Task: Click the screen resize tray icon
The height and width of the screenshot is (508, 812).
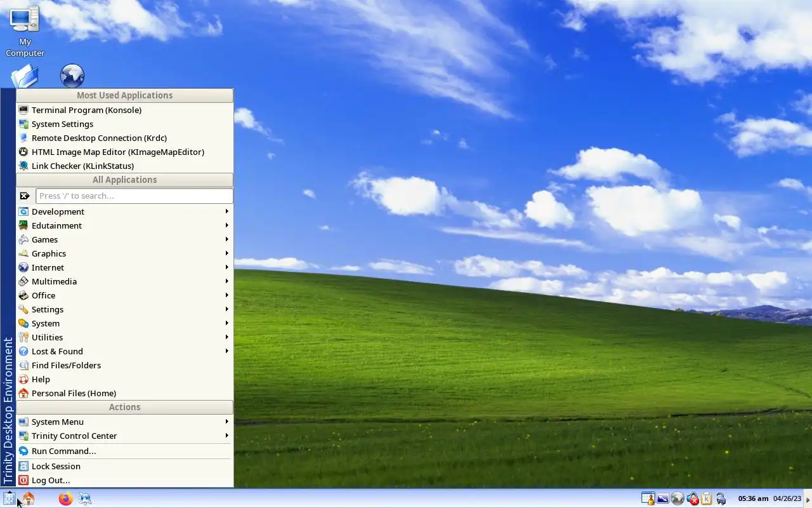Action: 662,498
